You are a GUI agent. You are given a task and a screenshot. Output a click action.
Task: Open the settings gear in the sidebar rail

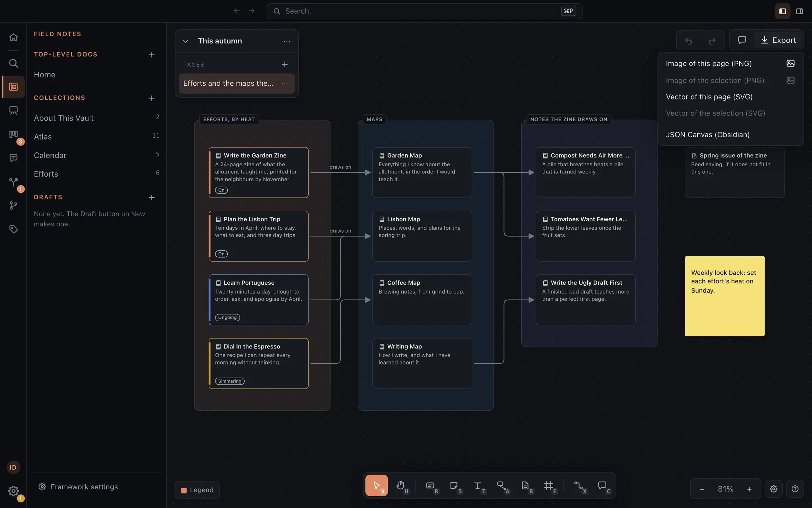(13, 491)
